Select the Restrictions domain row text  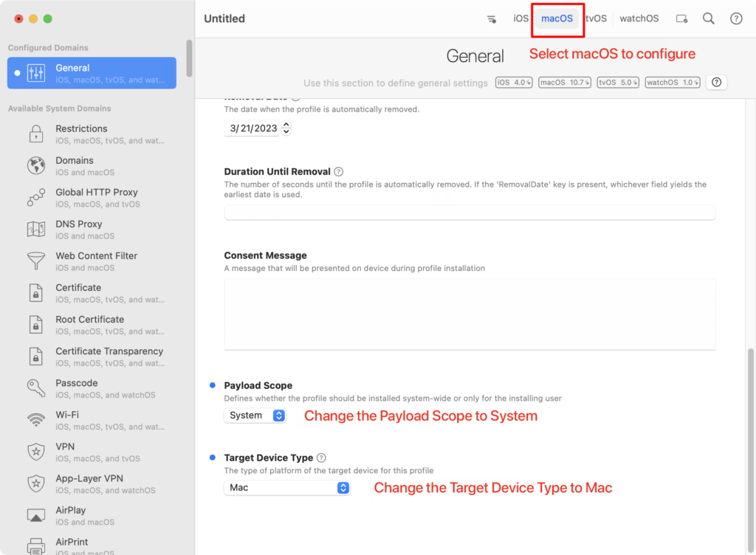coord(110,134)
